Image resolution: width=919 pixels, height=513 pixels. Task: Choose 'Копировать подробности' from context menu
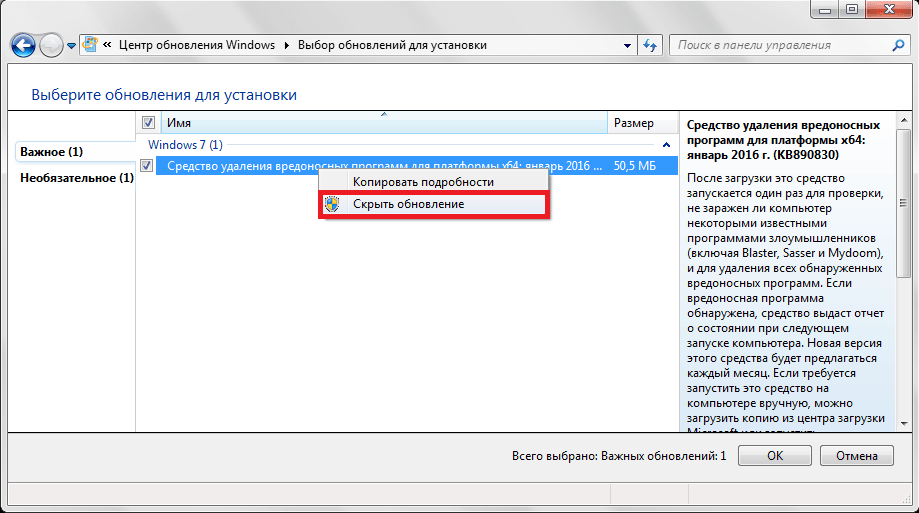[x=433, y=182]
